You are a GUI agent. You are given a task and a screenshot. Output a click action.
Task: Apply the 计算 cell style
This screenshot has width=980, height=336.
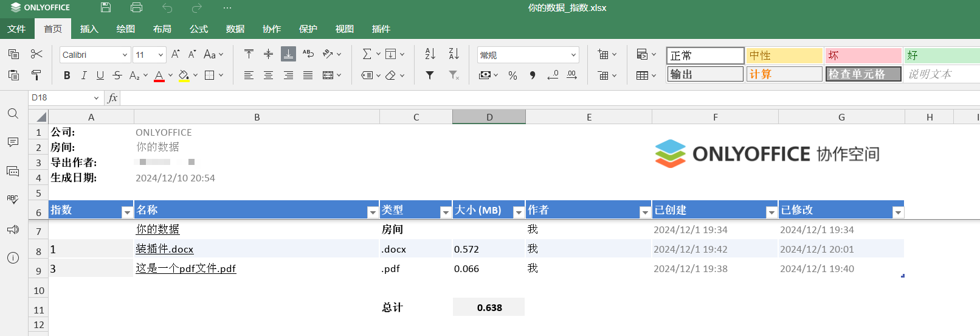point(784,74)
